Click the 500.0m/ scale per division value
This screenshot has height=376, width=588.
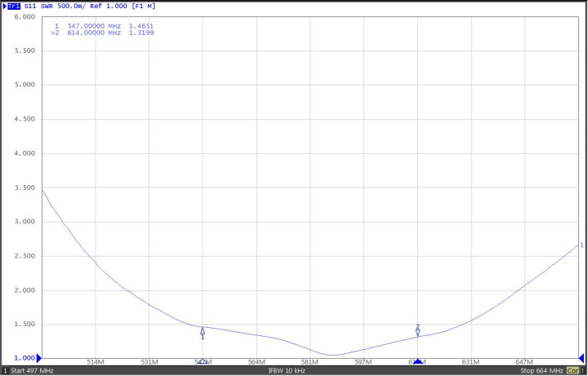[x=71, y=6]
